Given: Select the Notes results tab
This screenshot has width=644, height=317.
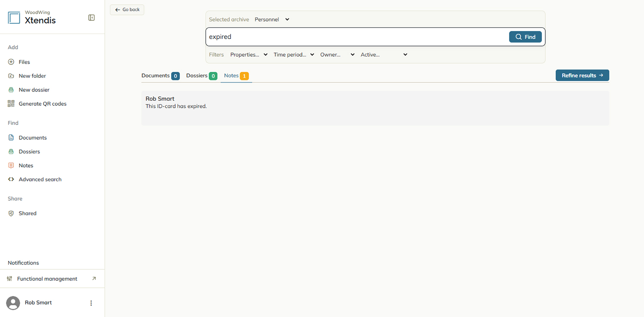Looking at the screenshot, I should pos(236,76).
